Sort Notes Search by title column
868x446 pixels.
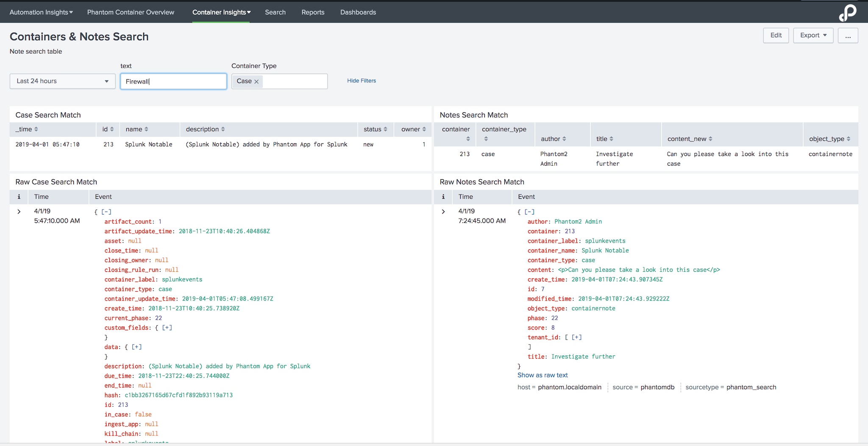pyautogui.click(x=605, y=139)
